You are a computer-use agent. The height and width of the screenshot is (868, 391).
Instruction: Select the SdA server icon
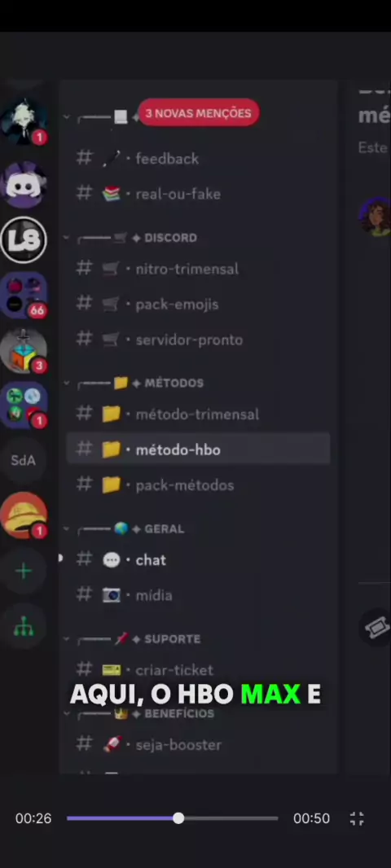pos(24,460)
